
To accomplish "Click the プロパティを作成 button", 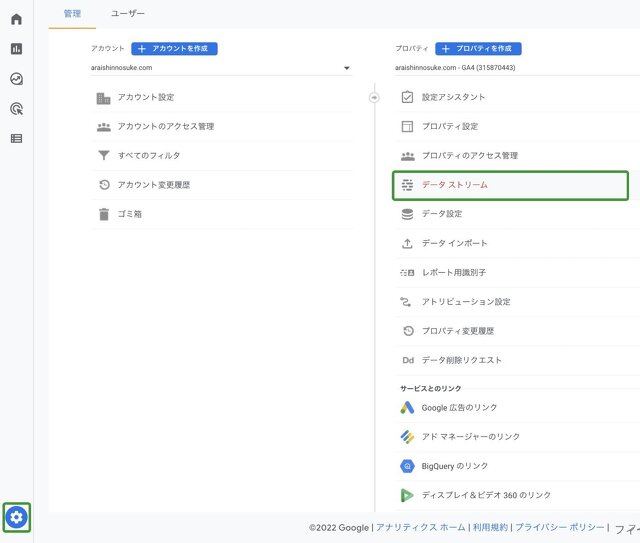I will pyautogui.click(x=478, y=48).
